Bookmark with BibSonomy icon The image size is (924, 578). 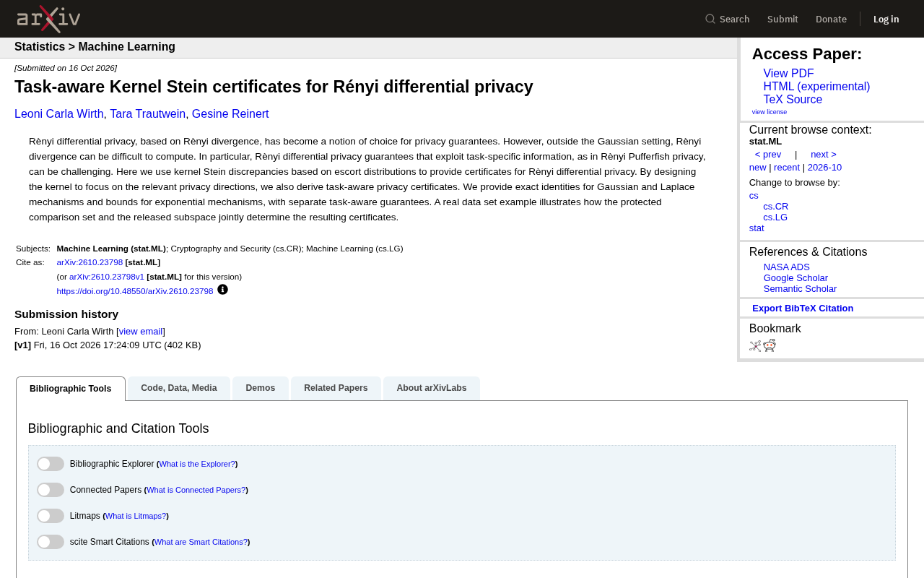pos(755,346)
